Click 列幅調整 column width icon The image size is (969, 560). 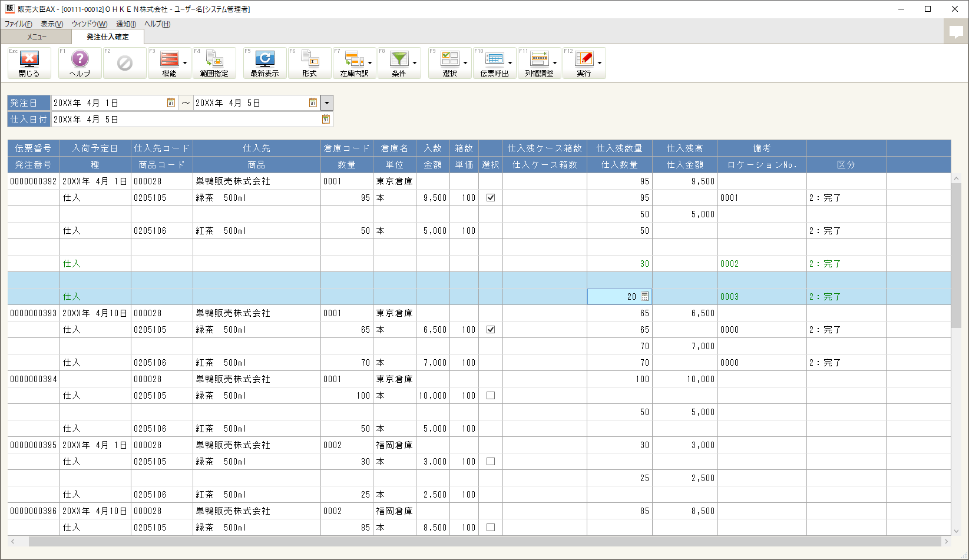point(540,63)
